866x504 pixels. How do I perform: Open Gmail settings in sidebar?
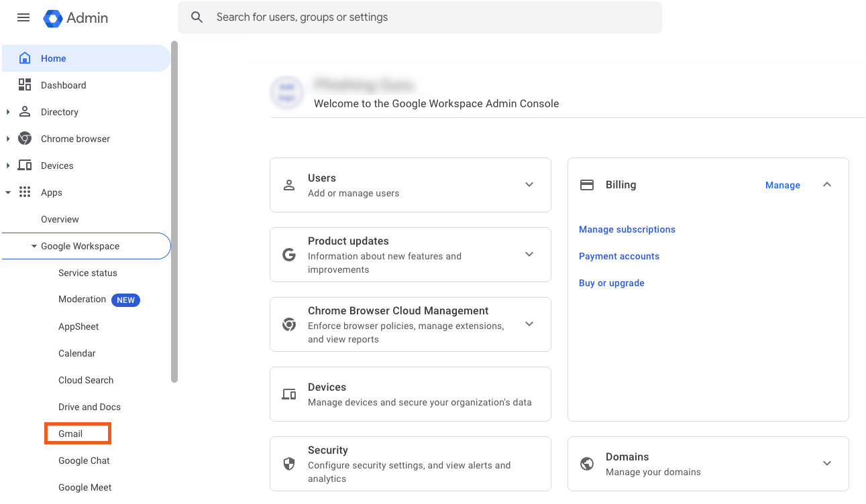[x=70, y=434]
